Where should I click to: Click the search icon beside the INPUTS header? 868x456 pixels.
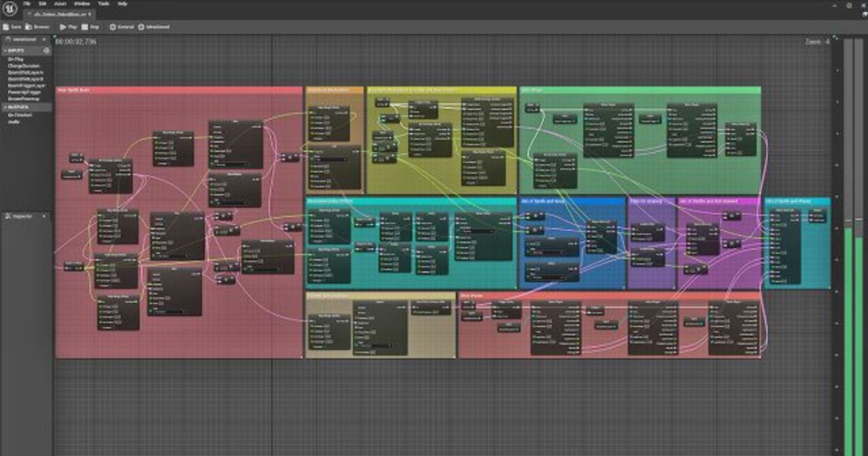tap(47, 51)
